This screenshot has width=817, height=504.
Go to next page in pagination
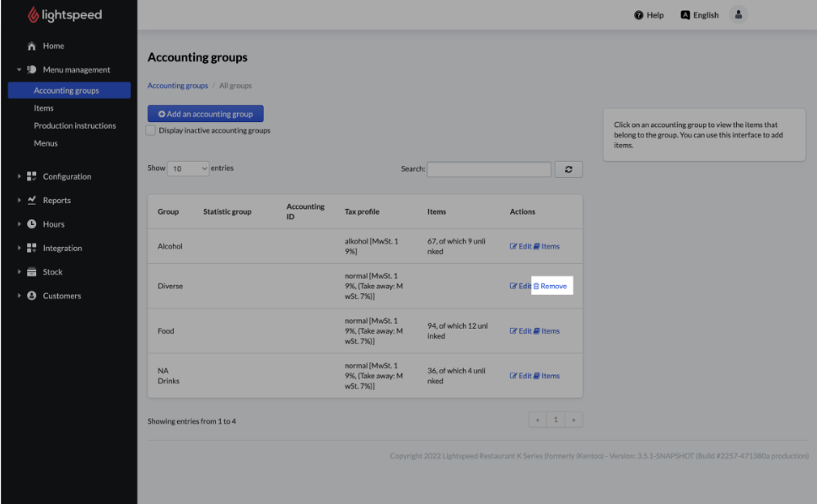pyautogui.click(x=573, y=420)
